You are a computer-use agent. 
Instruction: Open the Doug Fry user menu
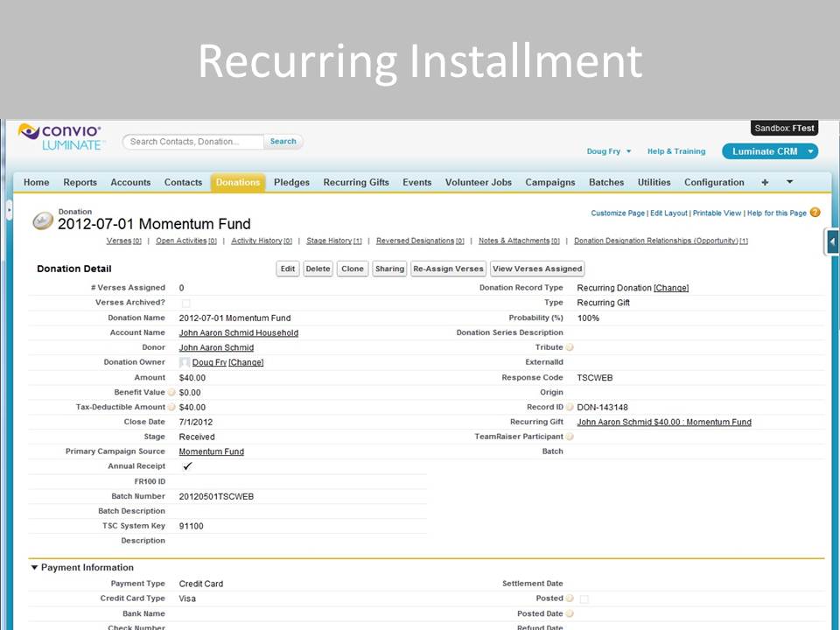pyautogui.click(x=609, y=151)
